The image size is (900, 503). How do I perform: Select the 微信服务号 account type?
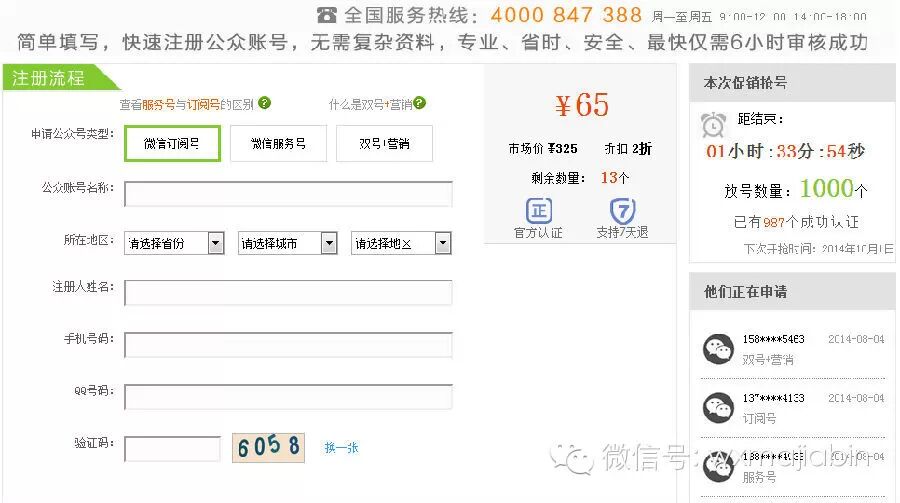coord(278,143)
